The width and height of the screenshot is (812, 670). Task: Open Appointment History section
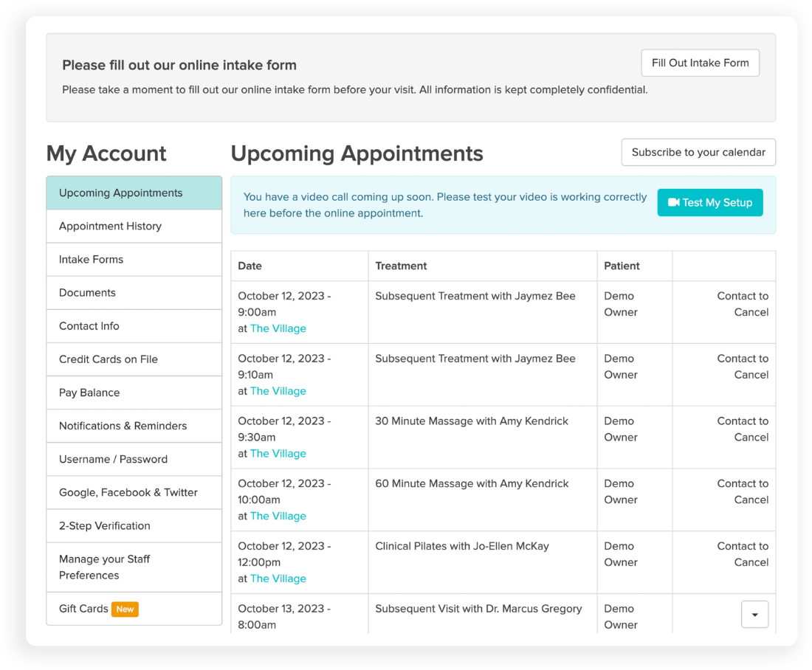coord(134,227)
